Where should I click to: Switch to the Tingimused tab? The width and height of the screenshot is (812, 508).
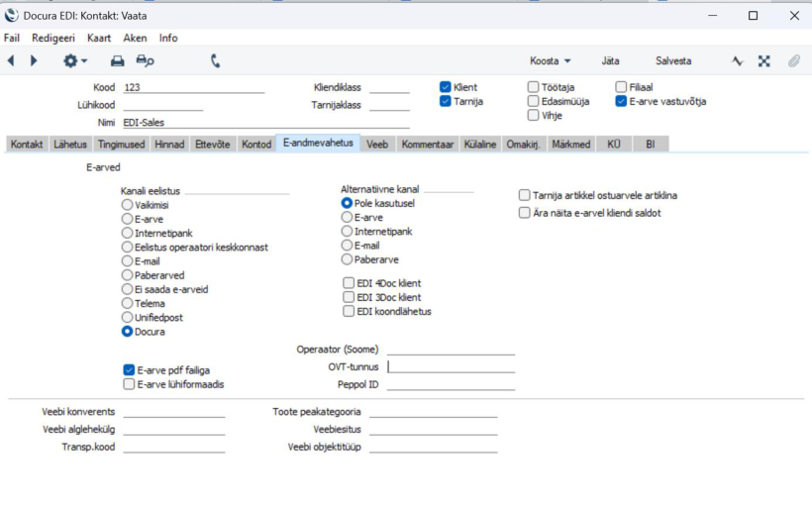point(121,144)
